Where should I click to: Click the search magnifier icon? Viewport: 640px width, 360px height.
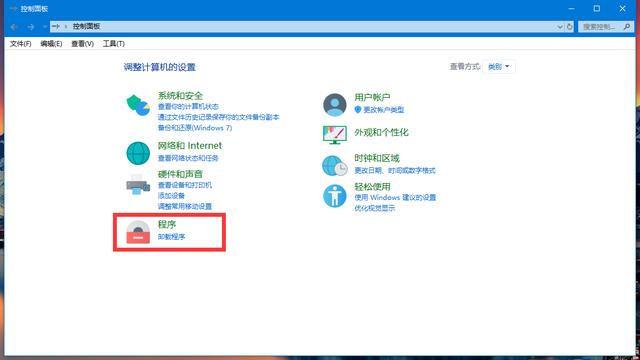click(x=627, y=27)
